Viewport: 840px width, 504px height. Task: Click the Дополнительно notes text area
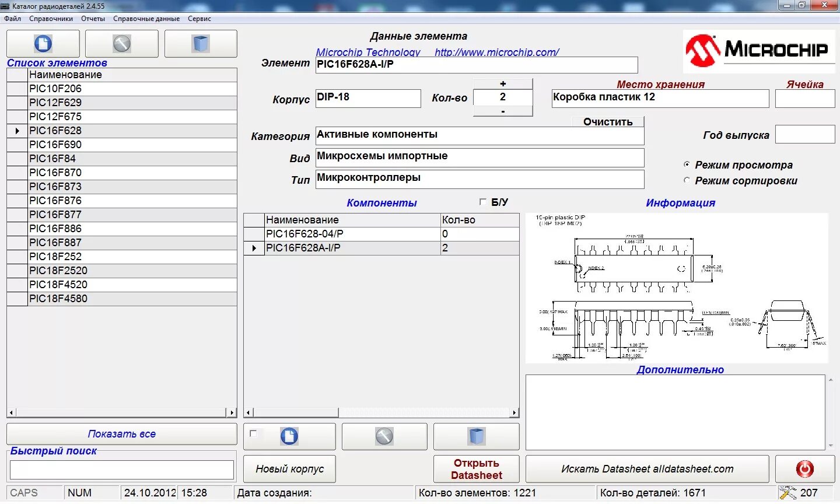(x=675, y=412)
